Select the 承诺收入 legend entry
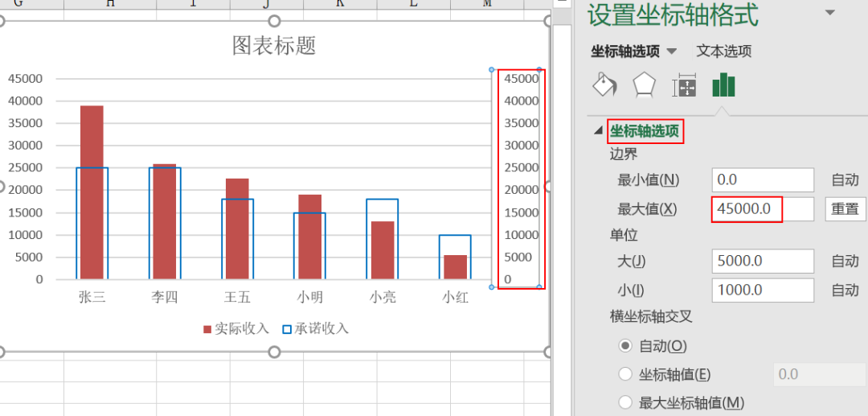The width and height of the screenshot is (868, 416). [x=316, y=328]
